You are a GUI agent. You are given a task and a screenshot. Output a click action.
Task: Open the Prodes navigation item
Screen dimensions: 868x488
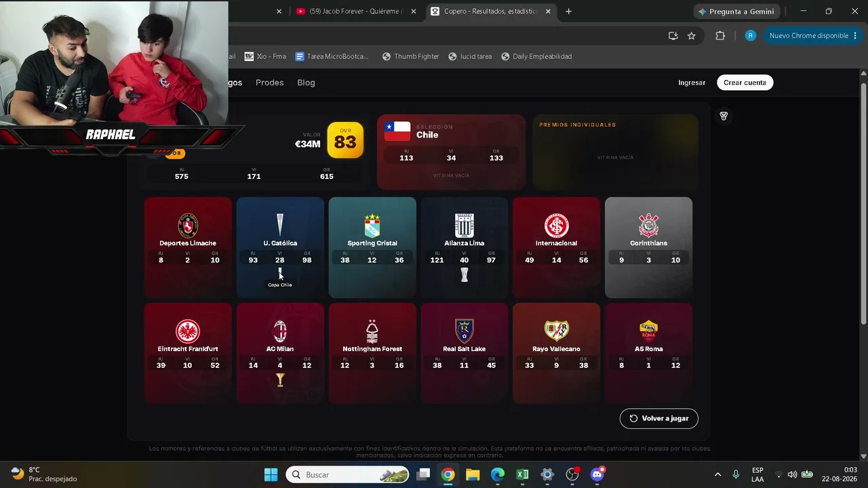pos(269,83)
